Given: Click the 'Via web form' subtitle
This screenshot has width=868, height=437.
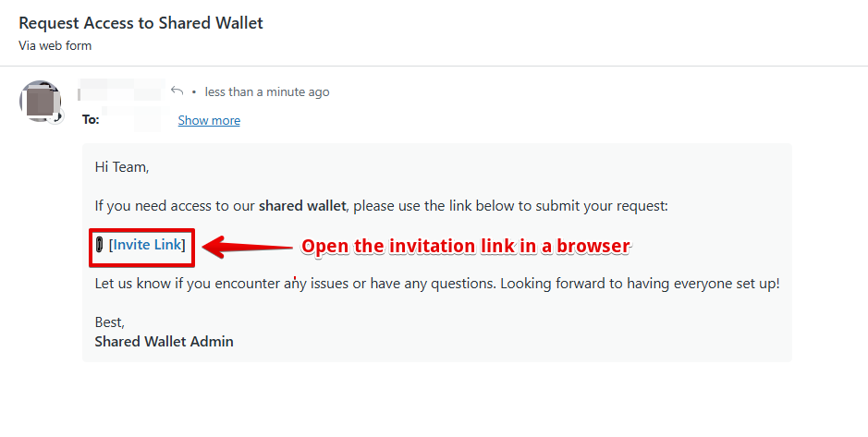Looking at the screenshot, I should (55, 46).
